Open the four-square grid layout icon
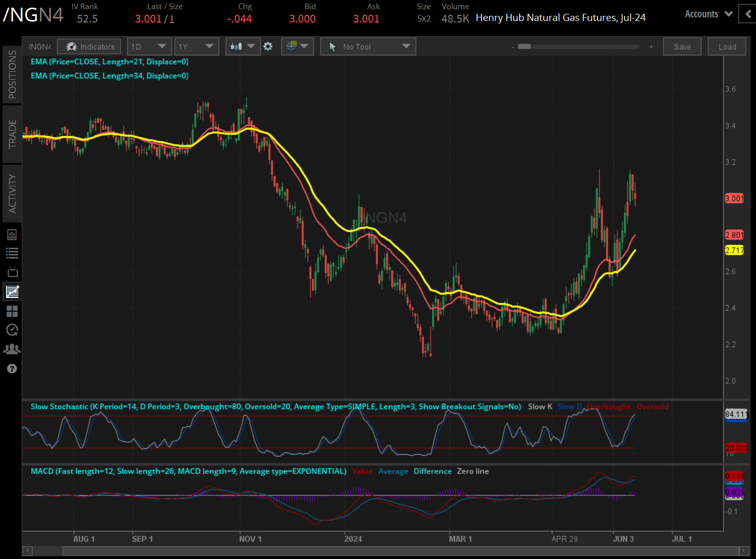Image resolution: width=756 pixels, height=559 pixels. pos(12,311)
